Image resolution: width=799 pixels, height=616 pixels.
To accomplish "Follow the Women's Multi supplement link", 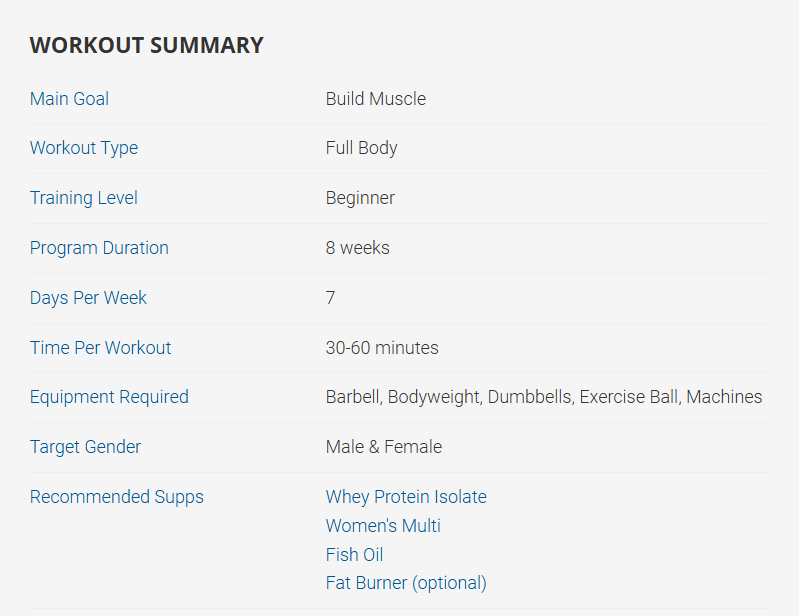I will coord(383,526).
